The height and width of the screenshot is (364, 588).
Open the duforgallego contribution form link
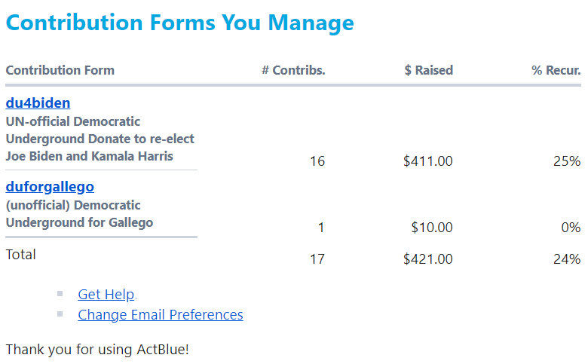point(50,187)
